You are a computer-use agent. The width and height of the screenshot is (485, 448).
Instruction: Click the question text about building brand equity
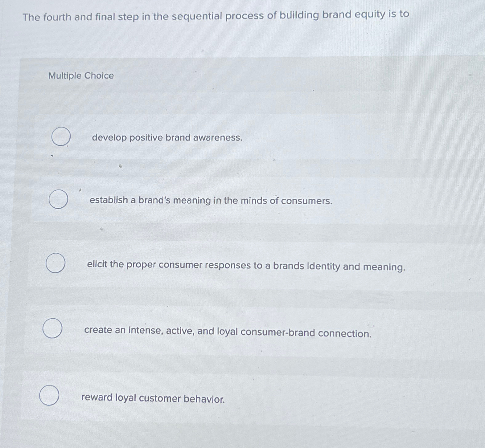click(x=216, y=15)
